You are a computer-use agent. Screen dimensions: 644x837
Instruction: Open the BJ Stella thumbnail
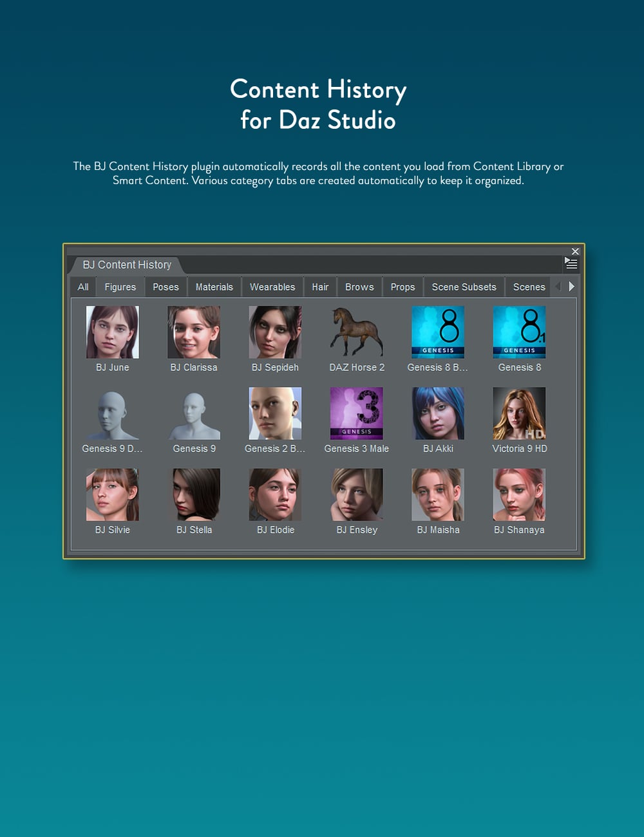pos(194,494)
